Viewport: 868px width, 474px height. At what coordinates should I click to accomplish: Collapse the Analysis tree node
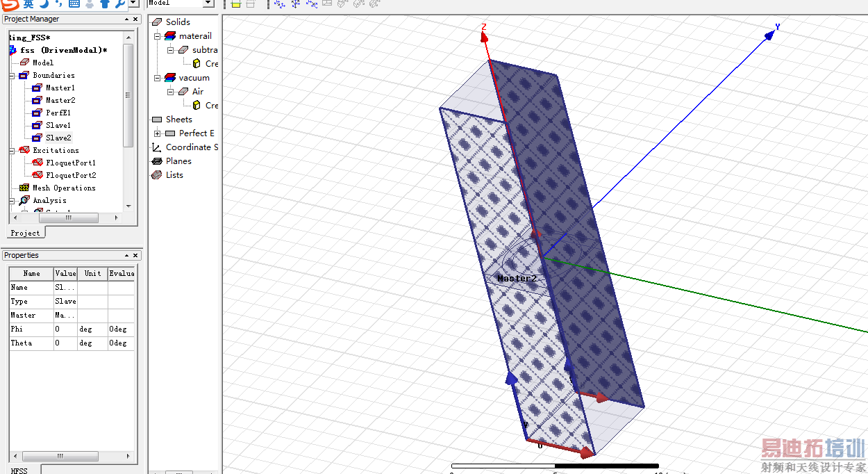(12, 200)
